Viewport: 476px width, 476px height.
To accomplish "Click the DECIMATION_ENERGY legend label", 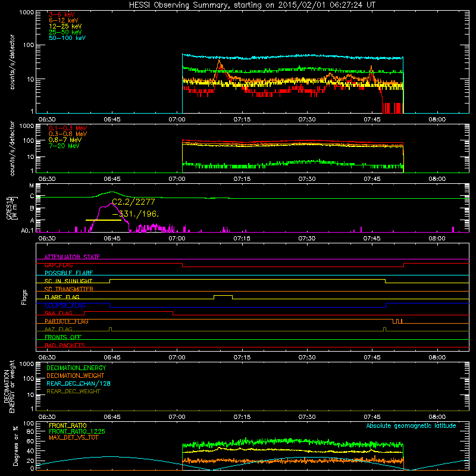I will [x=76, y=368].
